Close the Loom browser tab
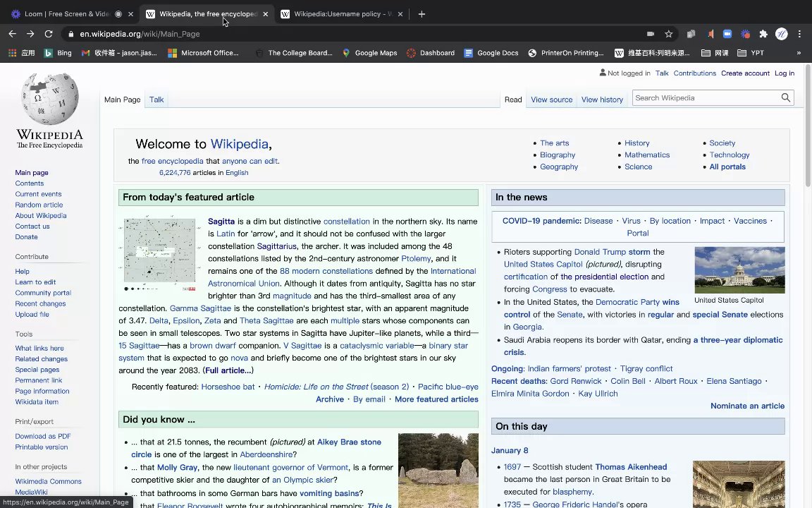The width and height of the screenshot is (812, 508). coord(130,14)
